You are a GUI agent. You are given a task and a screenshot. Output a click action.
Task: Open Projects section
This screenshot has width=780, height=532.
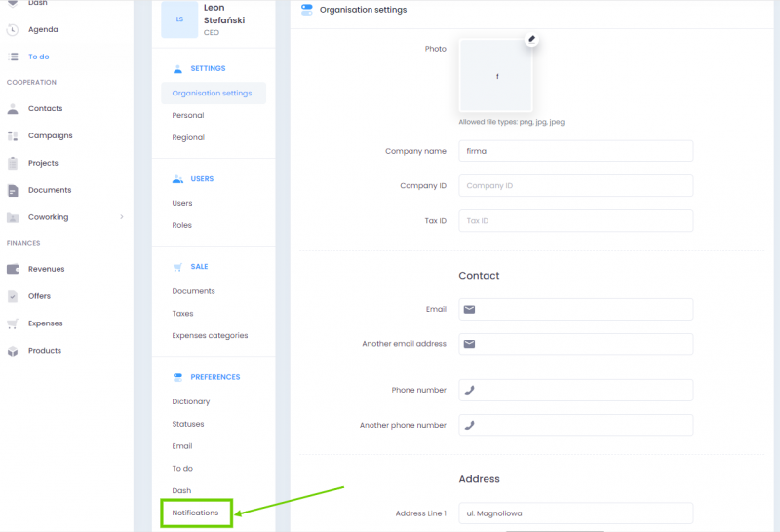tap(43, 163)
